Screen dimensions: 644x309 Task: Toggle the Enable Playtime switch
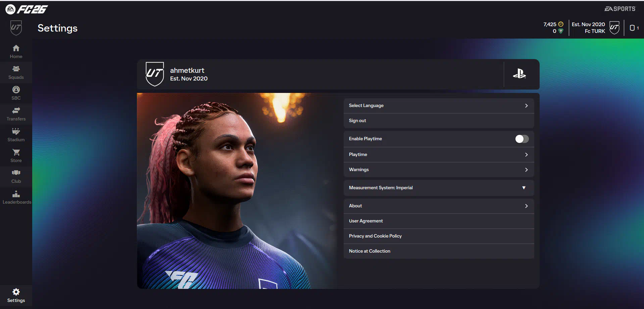[x=522, y=139]
